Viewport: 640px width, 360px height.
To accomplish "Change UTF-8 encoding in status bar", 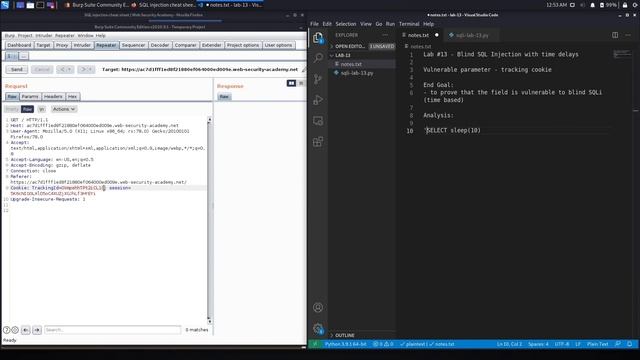I will coord(562,344).
